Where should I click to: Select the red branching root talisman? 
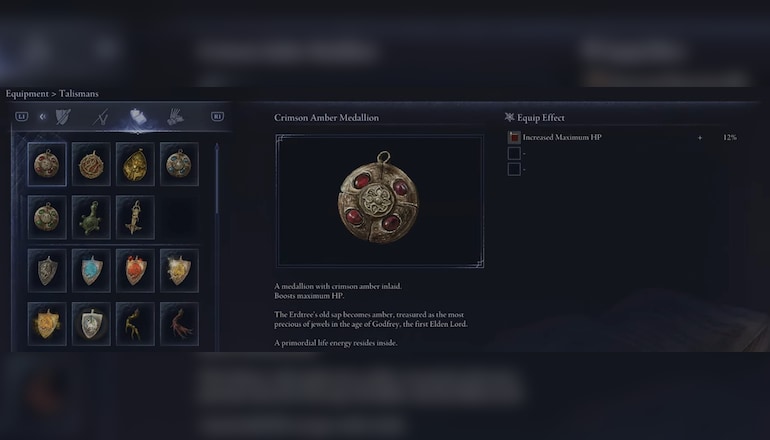click(x=179, y=324)
